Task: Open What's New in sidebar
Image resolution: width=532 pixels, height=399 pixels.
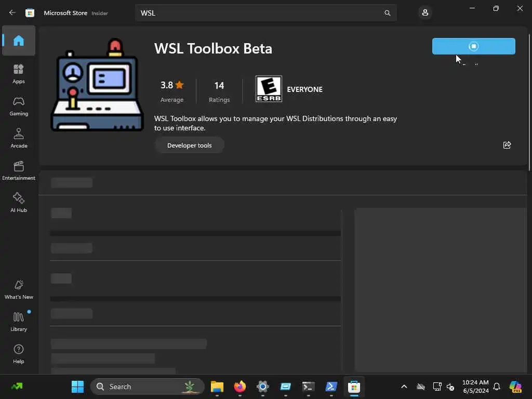Action: [x=19, y=289]
